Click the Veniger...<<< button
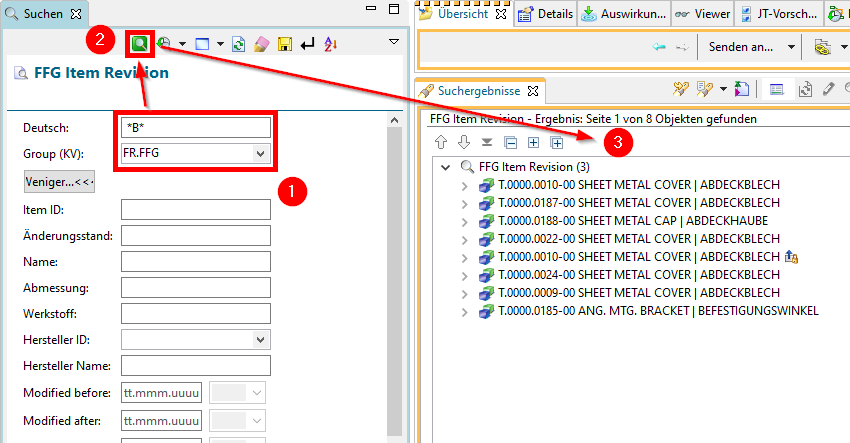Viewport: 850px width, 443px height. (x=59, y=182)
